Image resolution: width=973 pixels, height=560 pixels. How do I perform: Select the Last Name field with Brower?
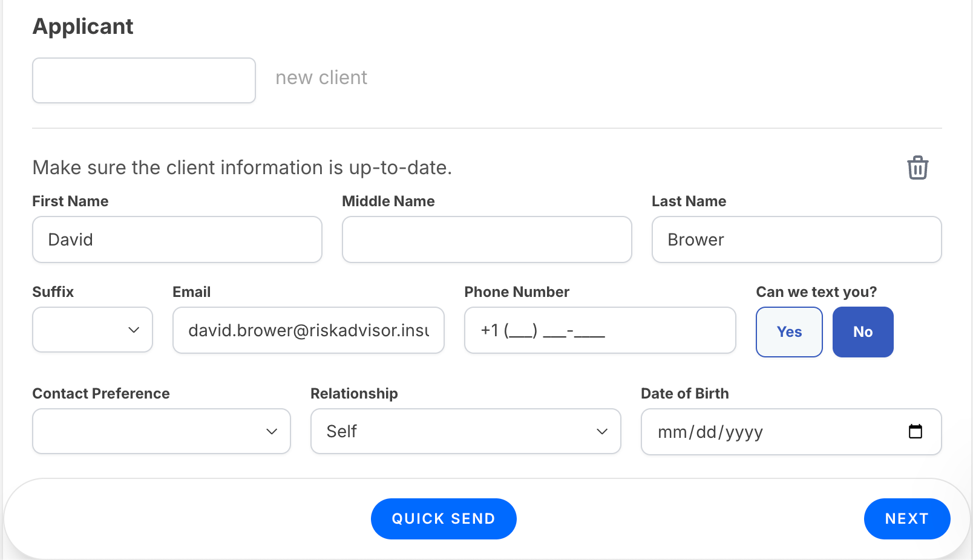(x=797, y=239)
